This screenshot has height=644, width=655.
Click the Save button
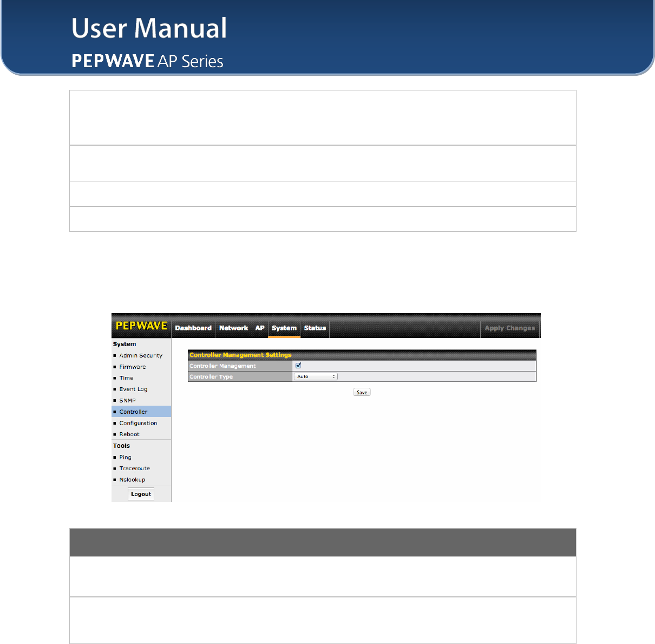tap(362, 392)
